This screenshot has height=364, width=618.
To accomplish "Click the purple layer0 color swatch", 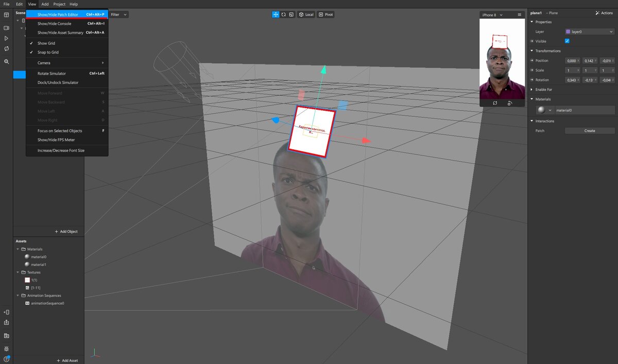I will point(568,31).
